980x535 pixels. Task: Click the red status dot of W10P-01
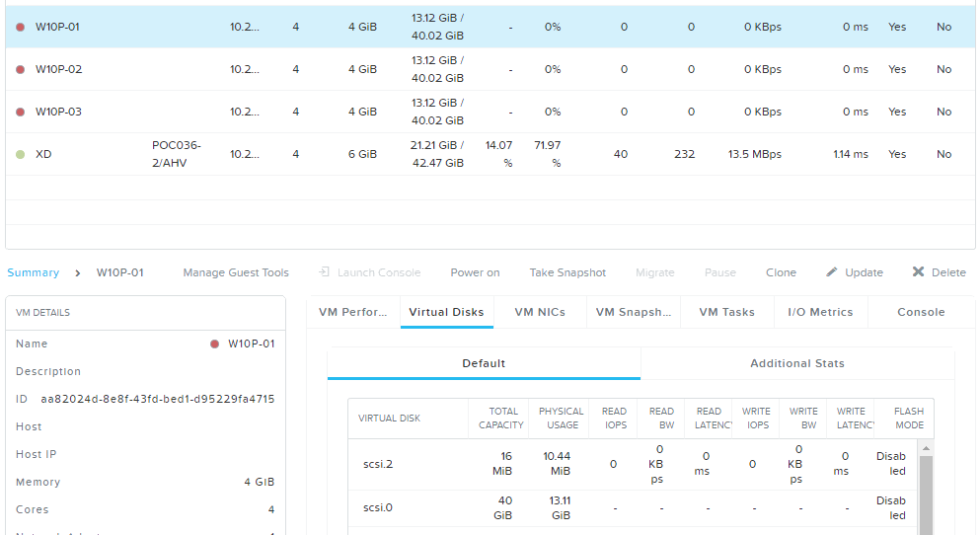[21, 27]
